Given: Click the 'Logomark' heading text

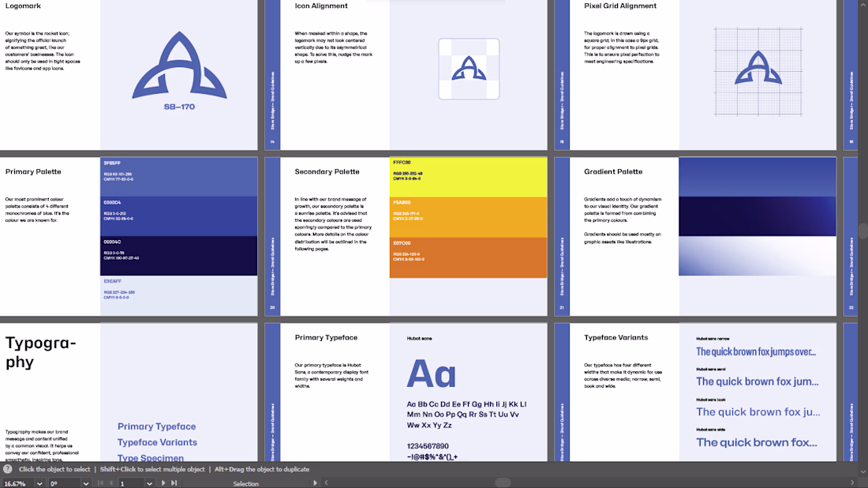Looking at the screenshot, I should pyautogui.click(x=23, y=6).
